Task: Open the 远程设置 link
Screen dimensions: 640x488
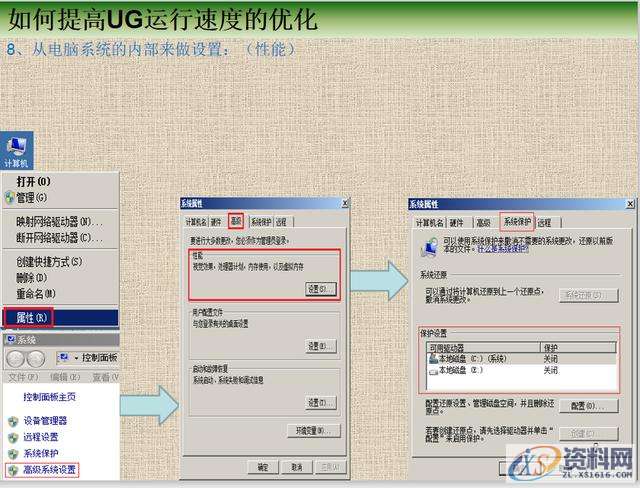Action: 40,437
